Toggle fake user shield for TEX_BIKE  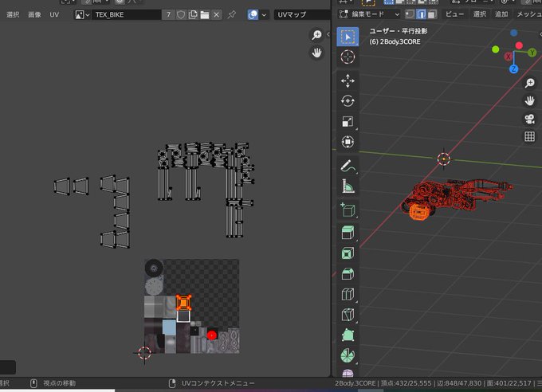pyautogui.click(x=181, y=14)
